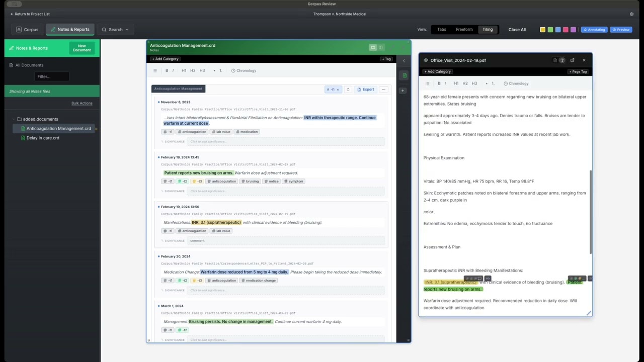This screenshot has height=362, width=644.
Task: Click Add Category in the notes document
Action: pos(165,59)
